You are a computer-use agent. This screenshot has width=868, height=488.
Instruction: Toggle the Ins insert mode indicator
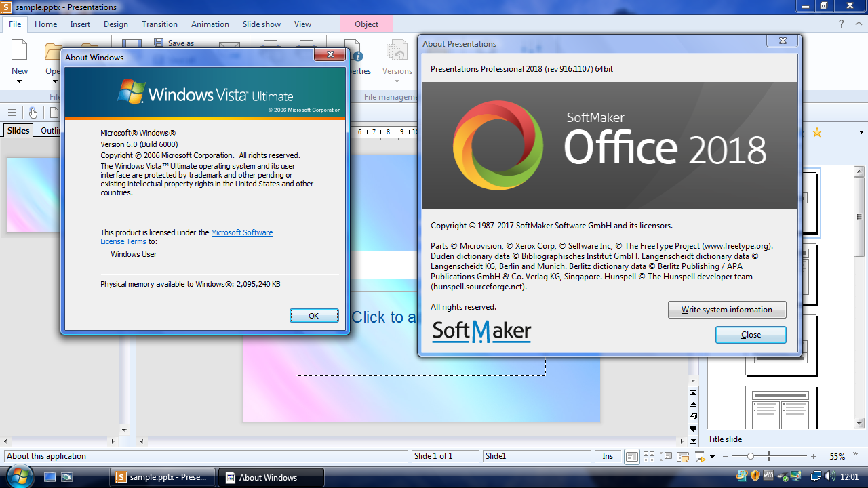[x=608, y=457]
